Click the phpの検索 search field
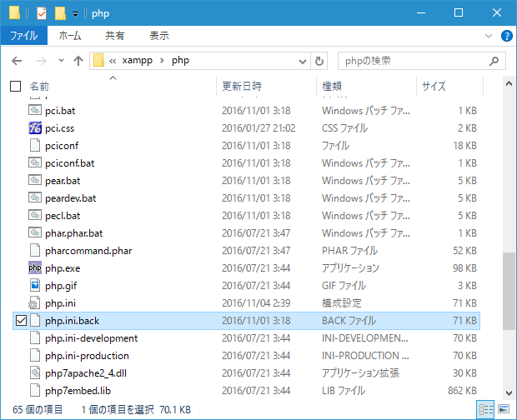 point(421,61)
